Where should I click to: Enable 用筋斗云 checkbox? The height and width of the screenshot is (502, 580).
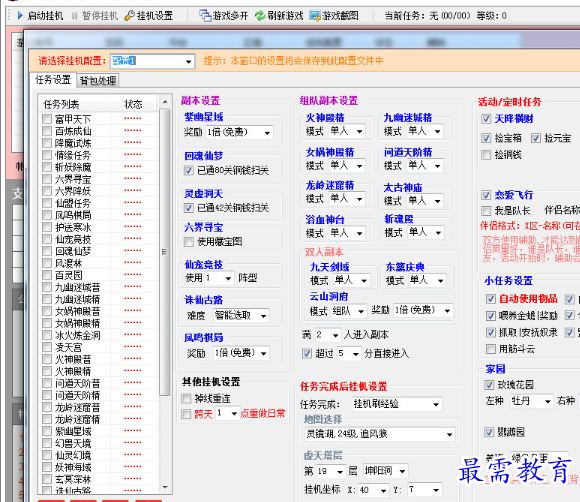(x=491, y=349)
